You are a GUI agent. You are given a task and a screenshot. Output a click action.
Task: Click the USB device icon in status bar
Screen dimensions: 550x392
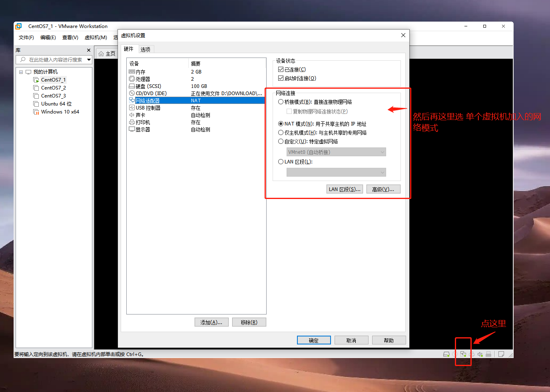(x=488, y=354)
